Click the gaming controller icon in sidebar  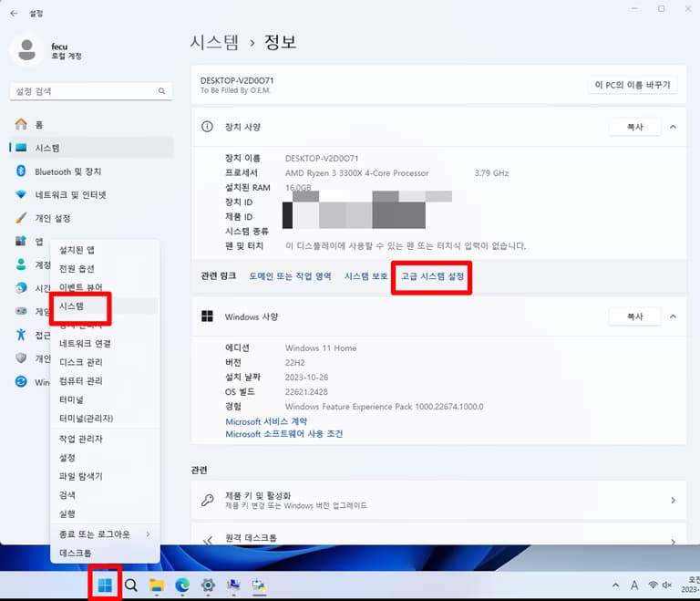21,311
